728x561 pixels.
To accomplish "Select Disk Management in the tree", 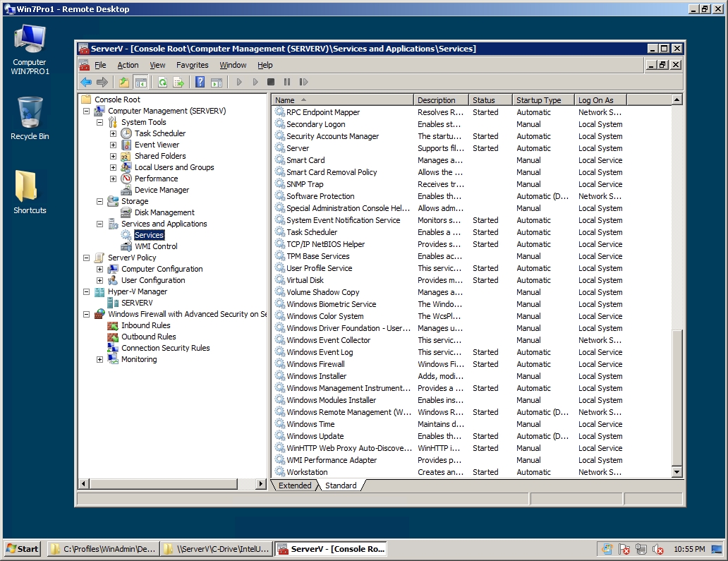I will (x=164, y=212).
